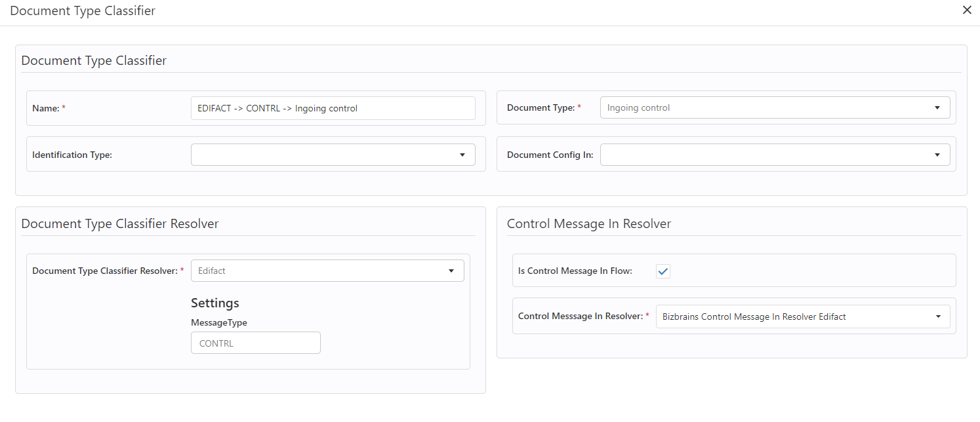Uncheck Is Control Message In Flow checkbox
Image resolution: width=980 pixels, height=422 pixels.
tap(663, 271)
